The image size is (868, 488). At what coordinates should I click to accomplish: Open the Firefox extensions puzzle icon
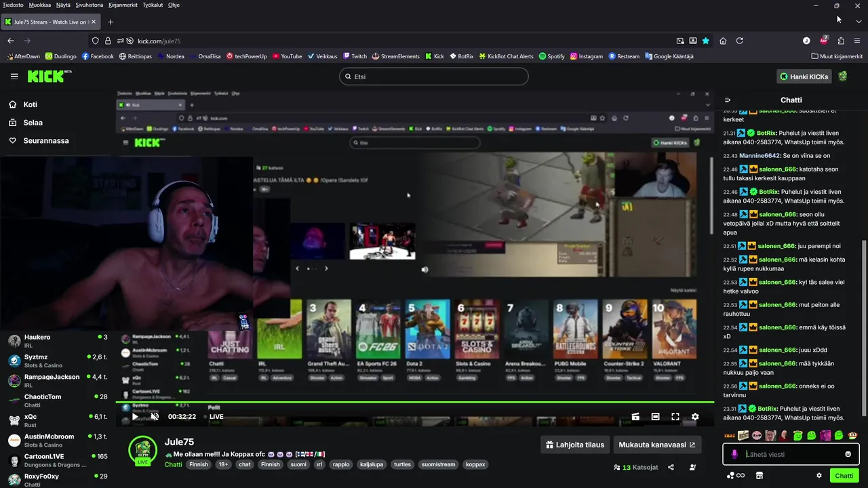(x=841, y=41)
